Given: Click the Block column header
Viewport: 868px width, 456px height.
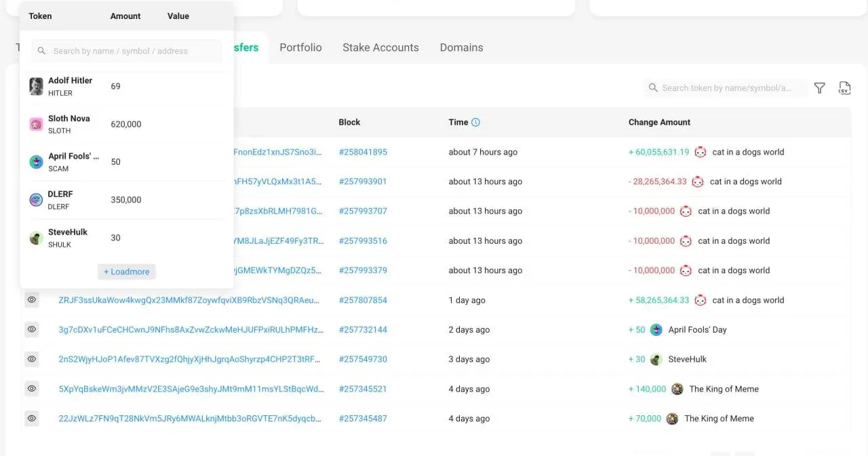Looking at the screenshot, I should click(349, 123).
